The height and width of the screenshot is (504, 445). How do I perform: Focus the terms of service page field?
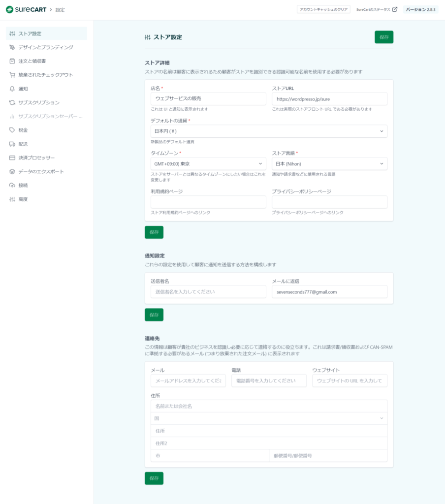[208, 202]
